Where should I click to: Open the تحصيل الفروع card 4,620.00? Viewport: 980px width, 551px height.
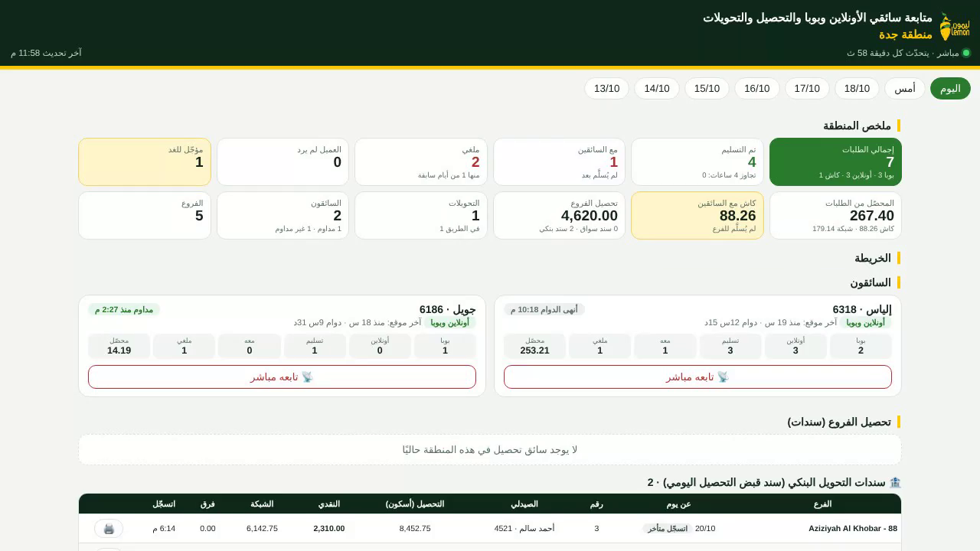(559, 215)
